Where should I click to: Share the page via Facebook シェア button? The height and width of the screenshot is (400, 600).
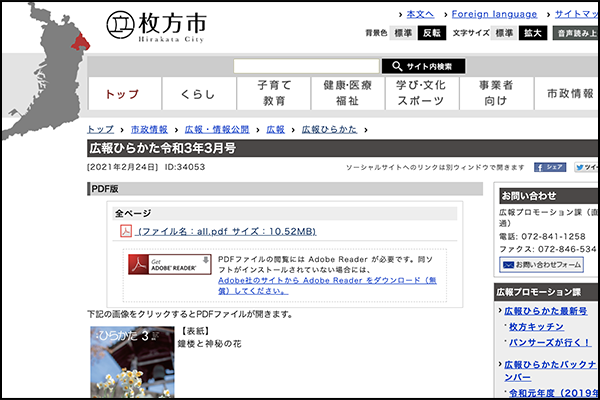pos(550,167)
